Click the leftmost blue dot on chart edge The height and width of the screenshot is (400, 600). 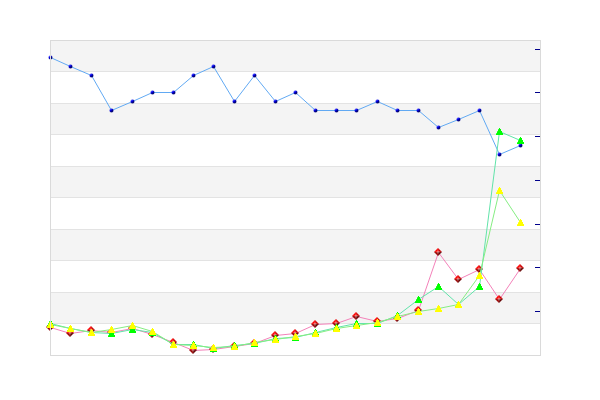point(50,57)
